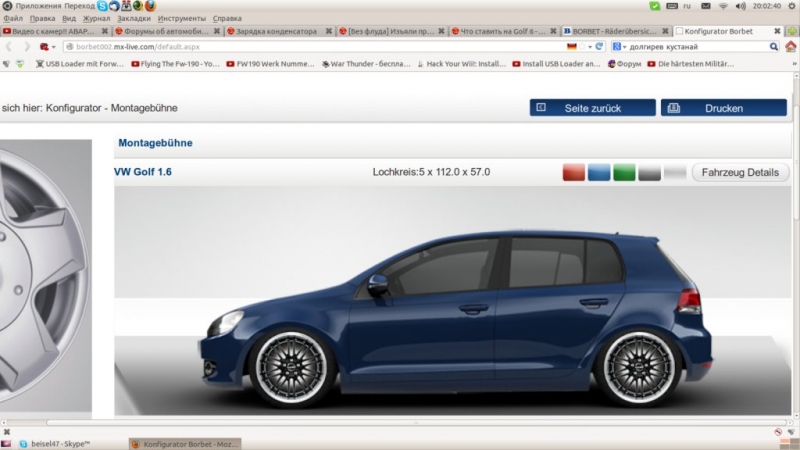Select the light silver car color swatch
800x450 pixels.
(x=675, y=172)
